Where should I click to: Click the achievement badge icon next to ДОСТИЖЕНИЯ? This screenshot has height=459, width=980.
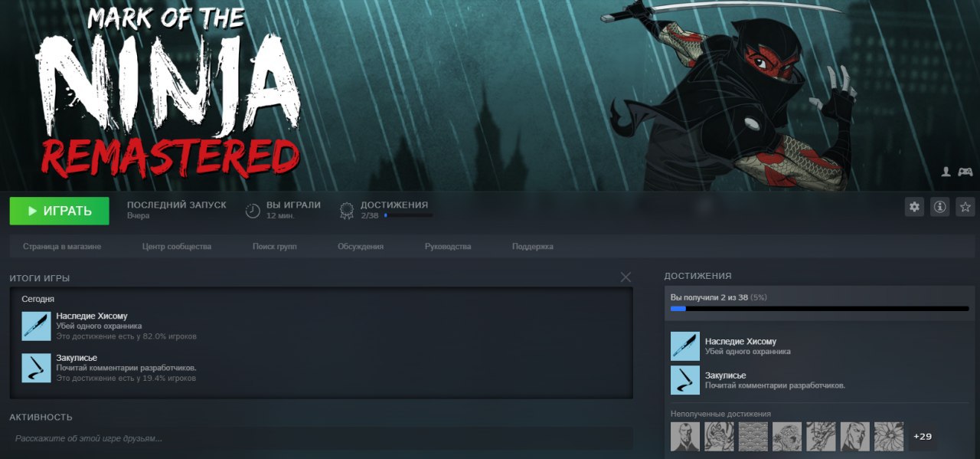[347, 211]
